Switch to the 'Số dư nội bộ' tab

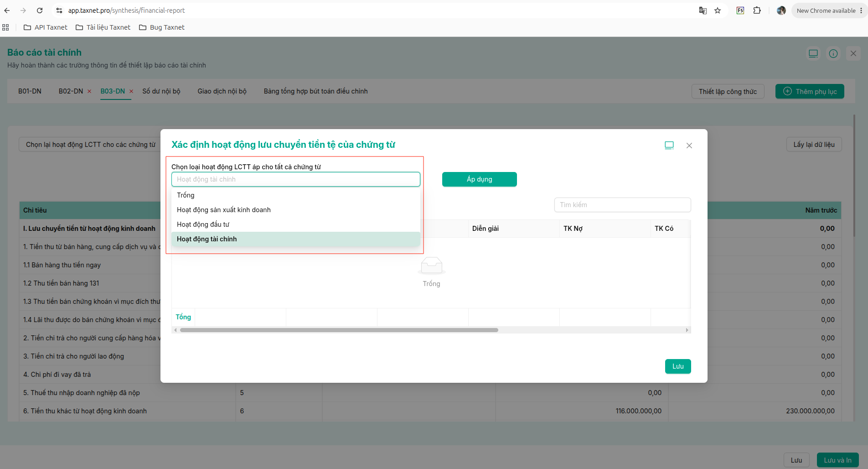161,91
